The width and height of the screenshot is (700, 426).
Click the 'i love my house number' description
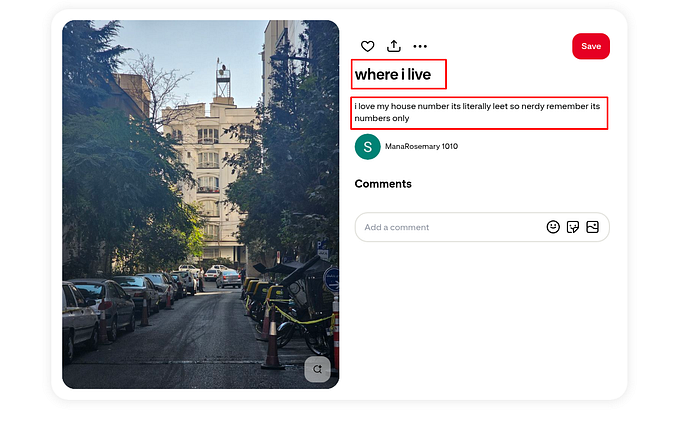tap(477, 112)
